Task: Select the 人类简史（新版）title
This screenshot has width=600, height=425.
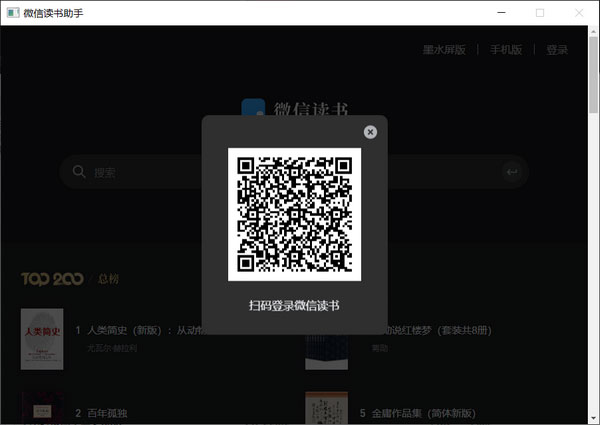Action: tap(140, 329)
